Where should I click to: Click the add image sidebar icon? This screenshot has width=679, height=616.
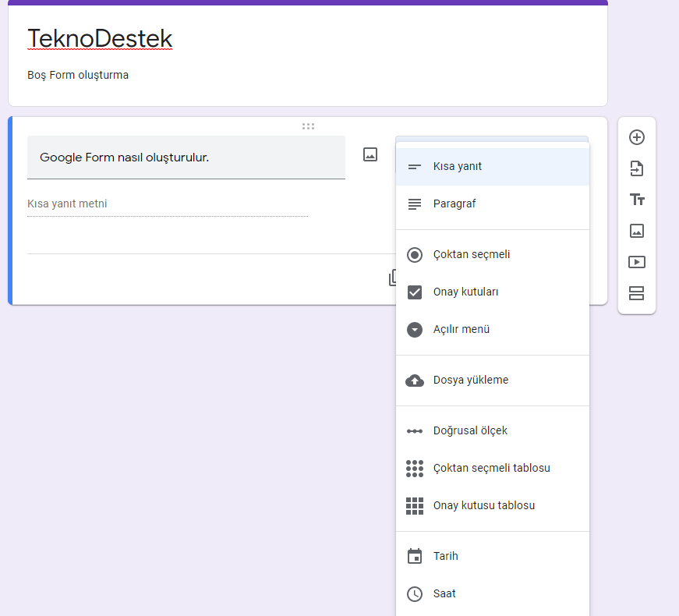tap(636, 231)
